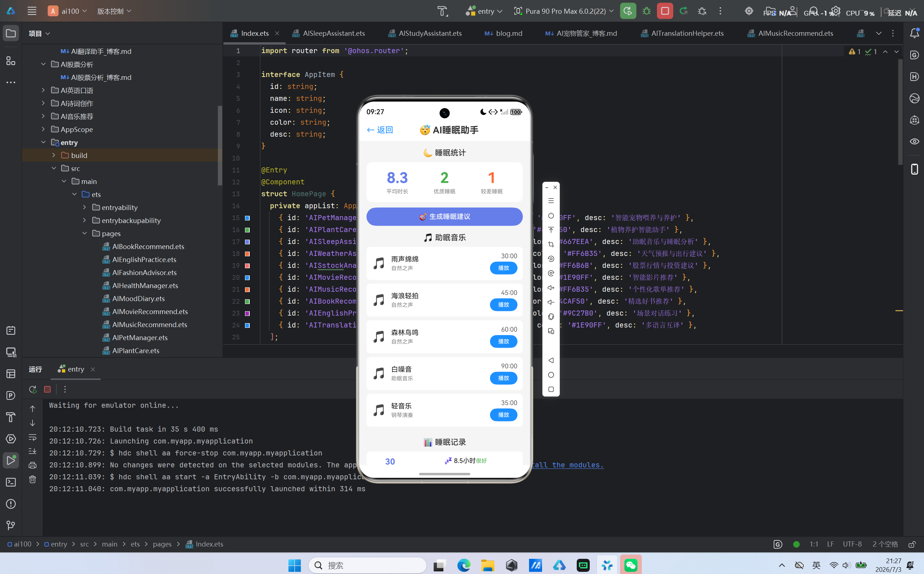Switch to the AISleepAssistant.ets tab

(328, 33)
